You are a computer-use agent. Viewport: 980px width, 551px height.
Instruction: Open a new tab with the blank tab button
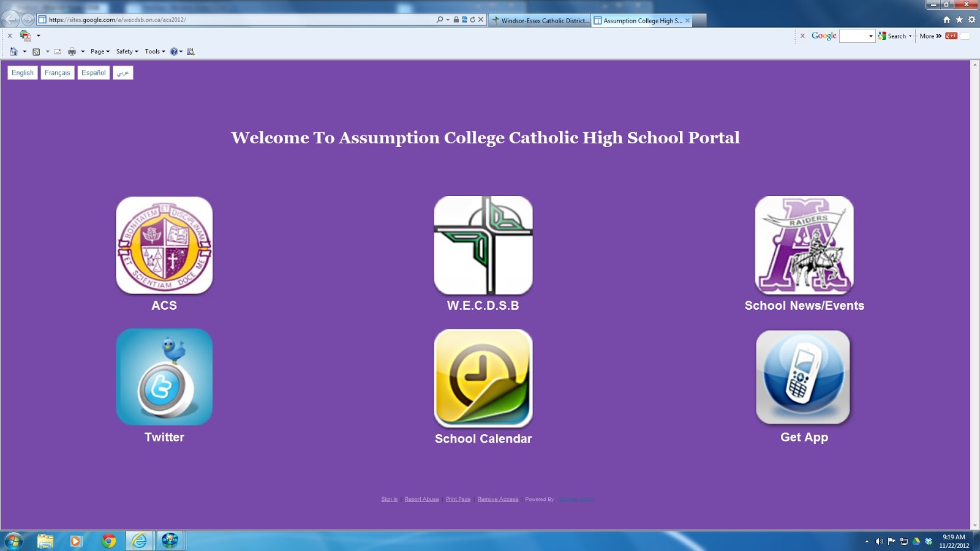[699, 20]
